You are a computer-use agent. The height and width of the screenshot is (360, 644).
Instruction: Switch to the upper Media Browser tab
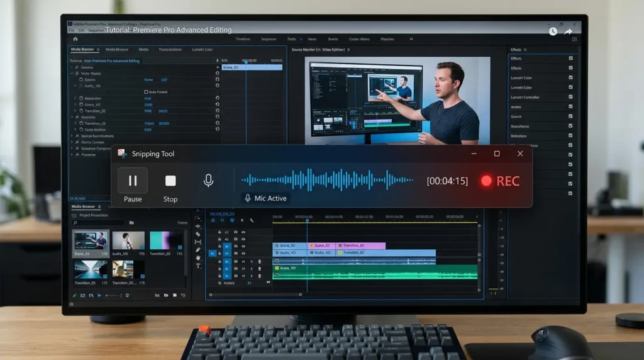(117, 49)
